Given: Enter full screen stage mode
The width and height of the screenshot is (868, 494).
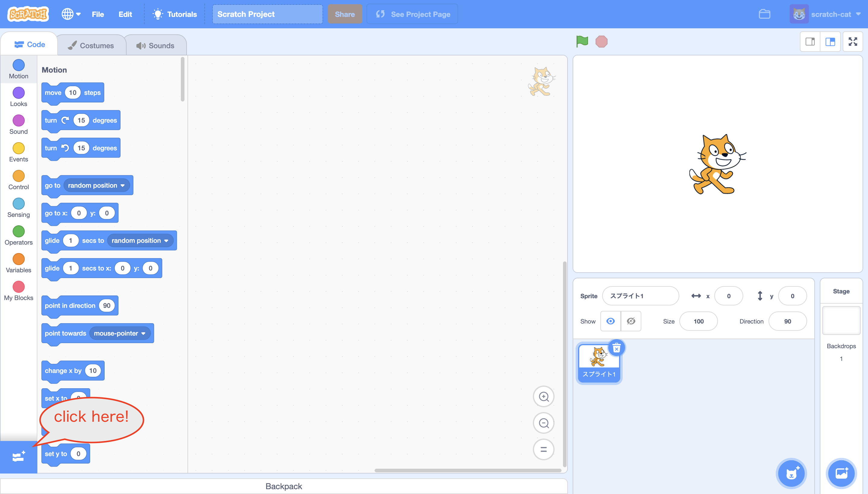Looking at the screenshot, I should [852, 42].
